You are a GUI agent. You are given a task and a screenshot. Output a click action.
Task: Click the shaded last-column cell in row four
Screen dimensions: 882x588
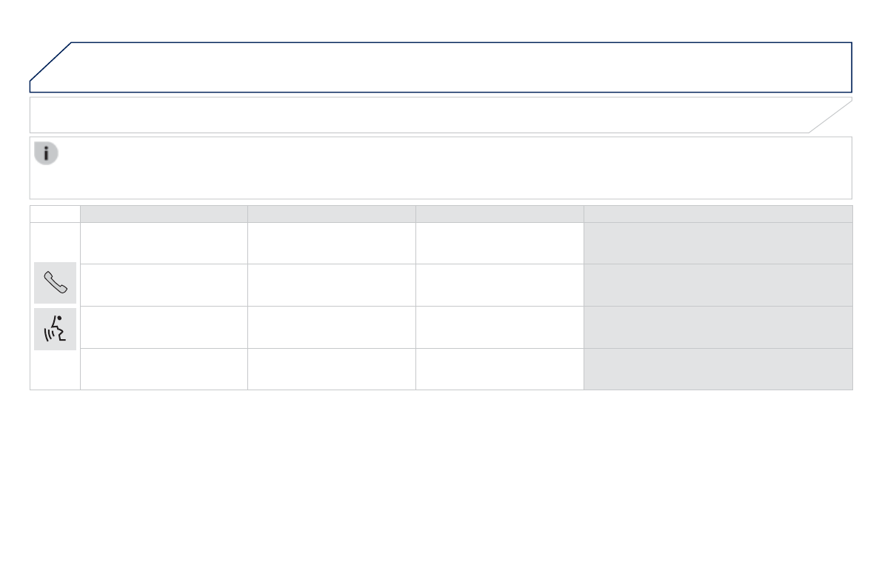point(718,369)
